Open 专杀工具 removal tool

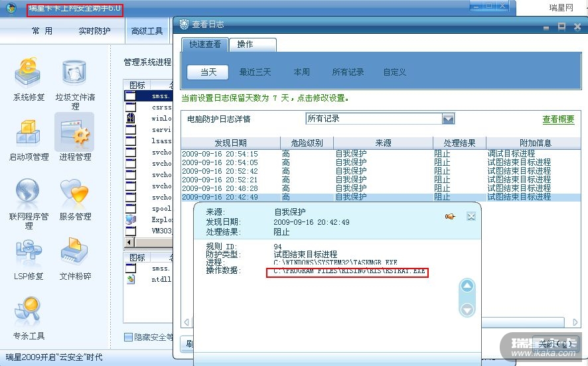point(29,318)
